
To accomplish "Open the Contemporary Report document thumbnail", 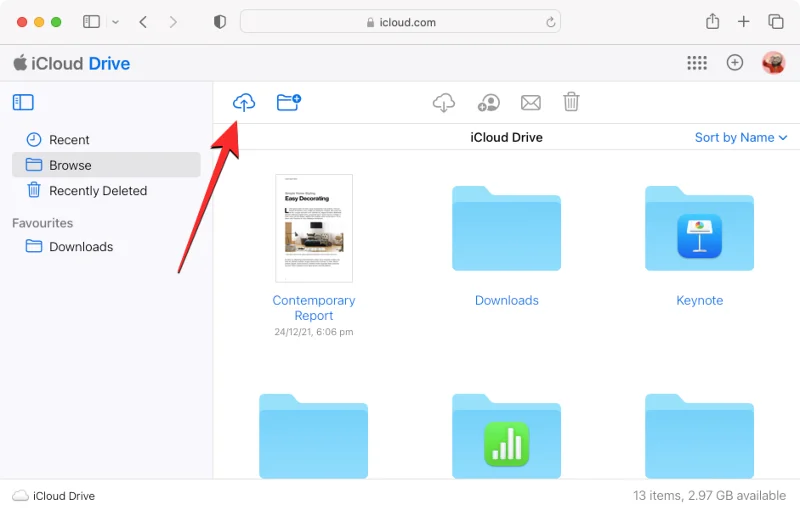I will pyautogui.click(x=314, y=228).
